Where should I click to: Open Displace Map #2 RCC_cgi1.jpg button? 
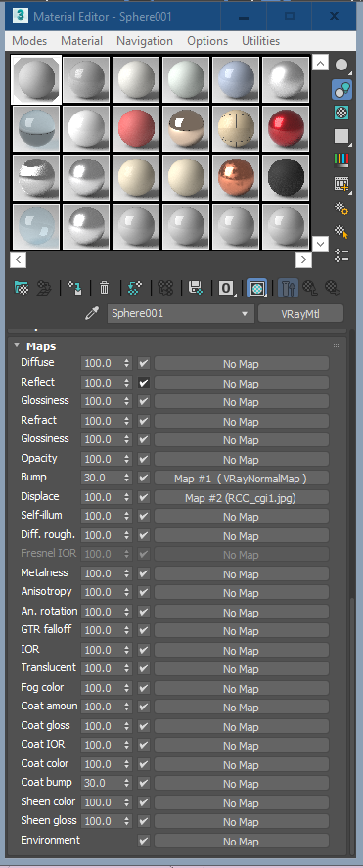[x=242, y=498]
